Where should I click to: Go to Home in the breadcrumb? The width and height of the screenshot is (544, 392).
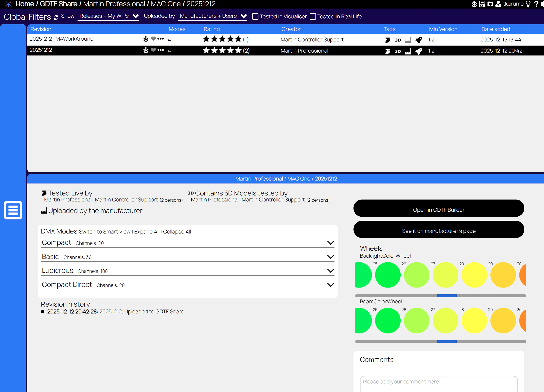[25, 4]
